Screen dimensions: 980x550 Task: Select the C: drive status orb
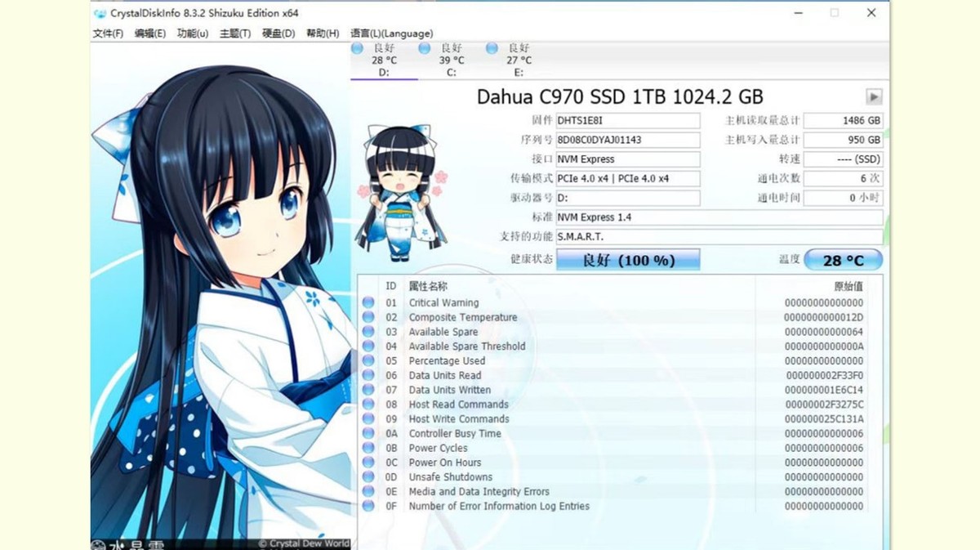(425, 49)
